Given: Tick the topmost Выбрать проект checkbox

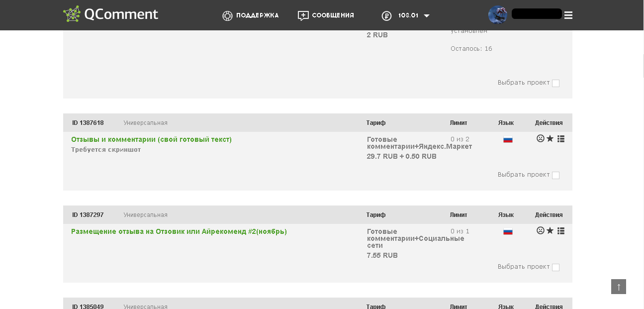Looking at the screenshot, I should (556, 83).
